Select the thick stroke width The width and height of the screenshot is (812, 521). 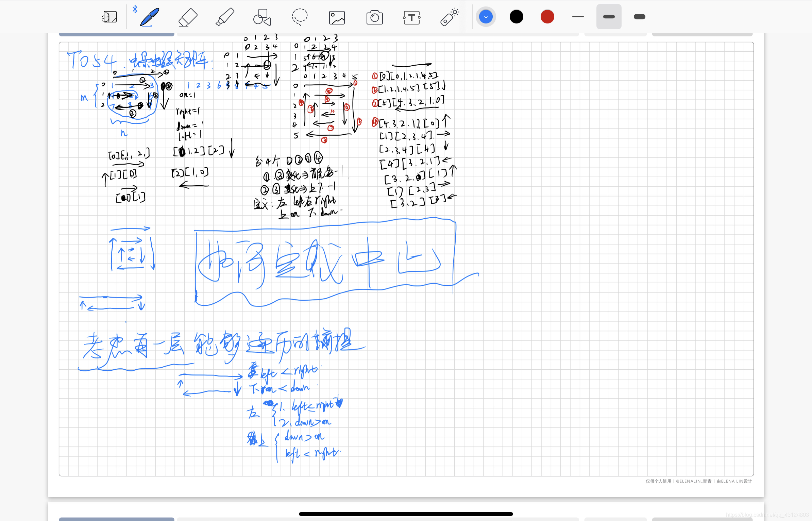tap(640, 17)
